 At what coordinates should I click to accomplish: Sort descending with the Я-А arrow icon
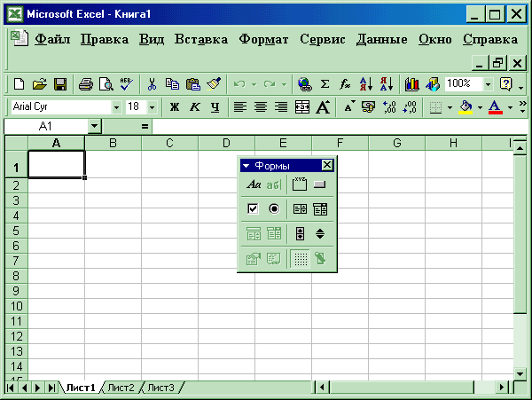coord(387,83)
